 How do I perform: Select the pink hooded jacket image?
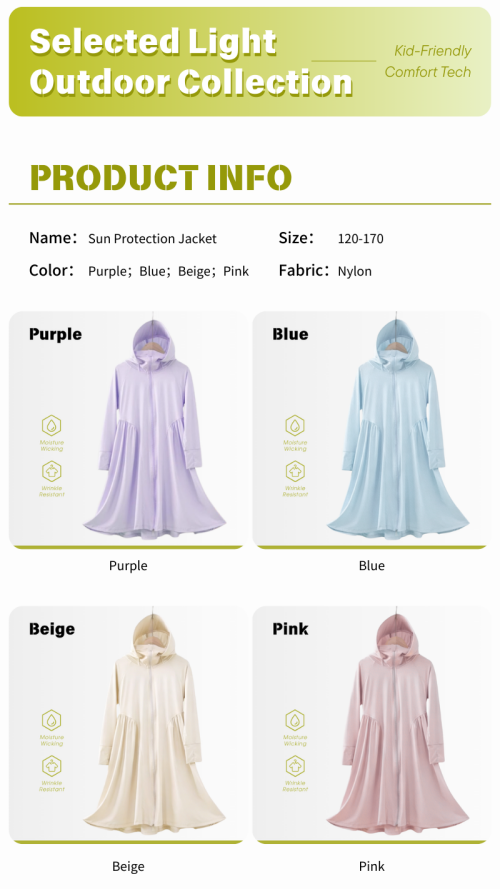pyautogui.click(x=398, y=723)
